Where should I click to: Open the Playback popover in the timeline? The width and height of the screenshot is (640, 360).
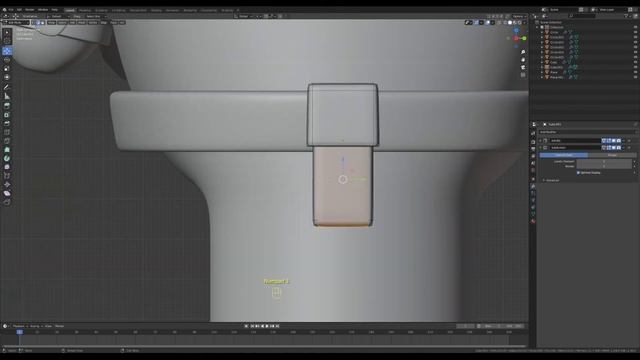[x=19, y=326]
